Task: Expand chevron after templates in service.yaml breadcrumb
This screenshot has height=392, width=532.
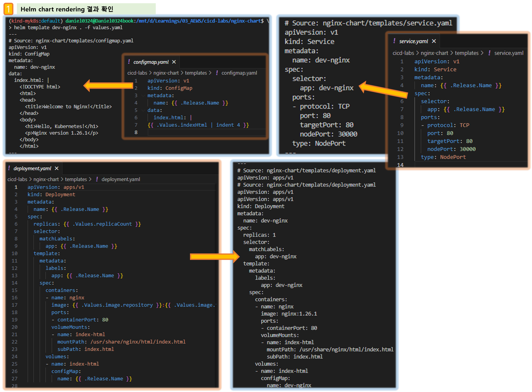Action: (x=482, y=53)
